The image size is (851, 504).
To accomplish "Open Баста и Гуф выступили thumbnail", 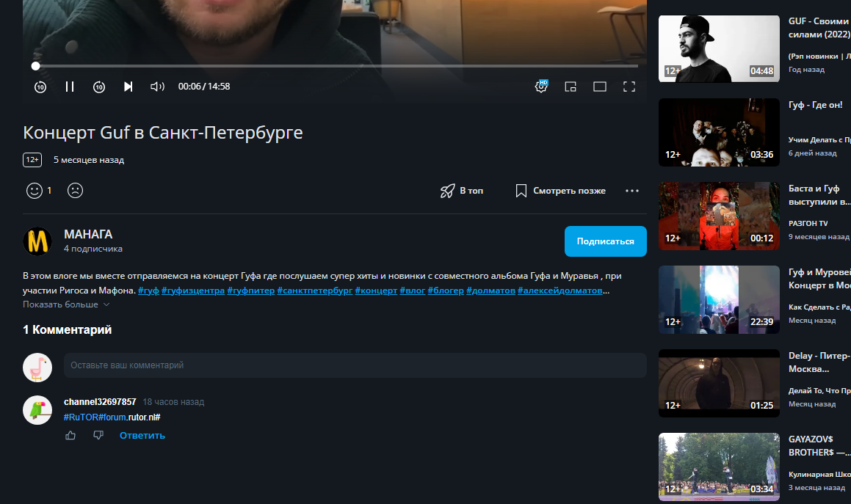I will (719, 216).
